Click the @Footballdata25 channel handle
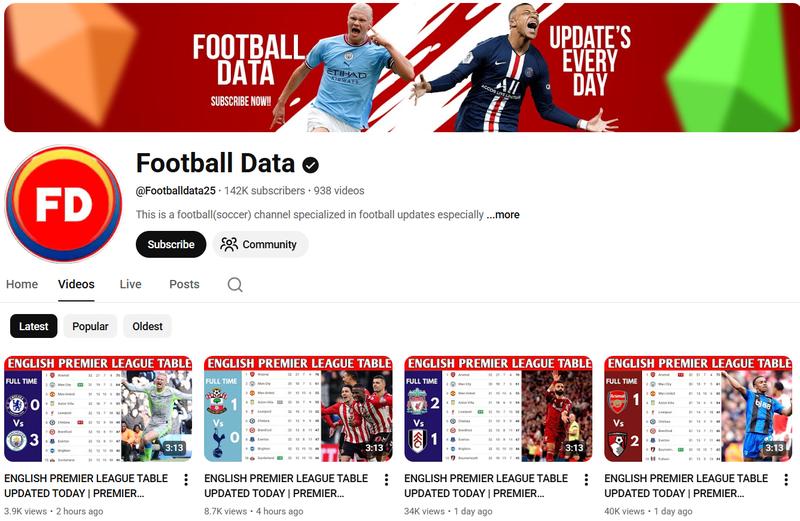 tap(176, 191)
